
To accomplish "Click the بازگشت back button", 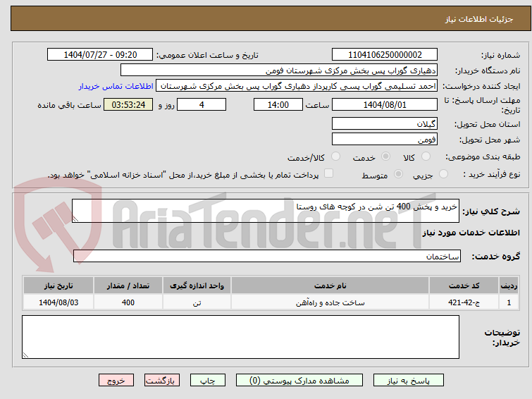I will point(162,381).
